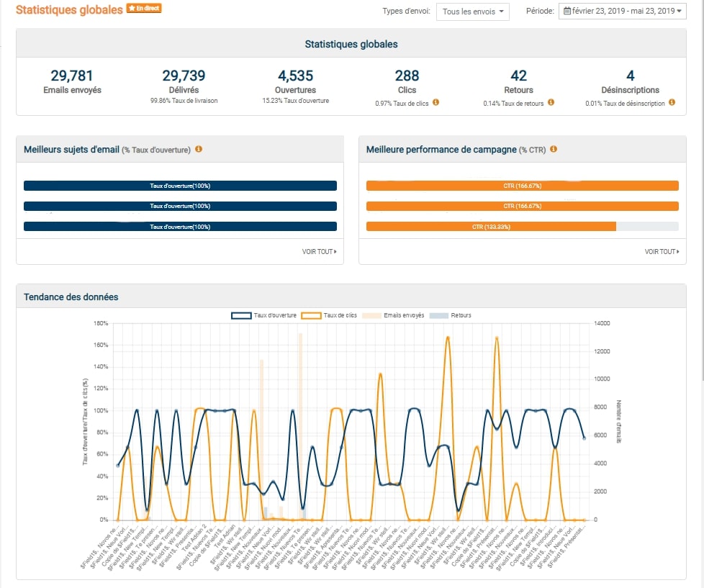Click VOIR TOUT under Meilleurs sujets d'email
This screenshot has width=704, height=588.
tap(319, 251)
